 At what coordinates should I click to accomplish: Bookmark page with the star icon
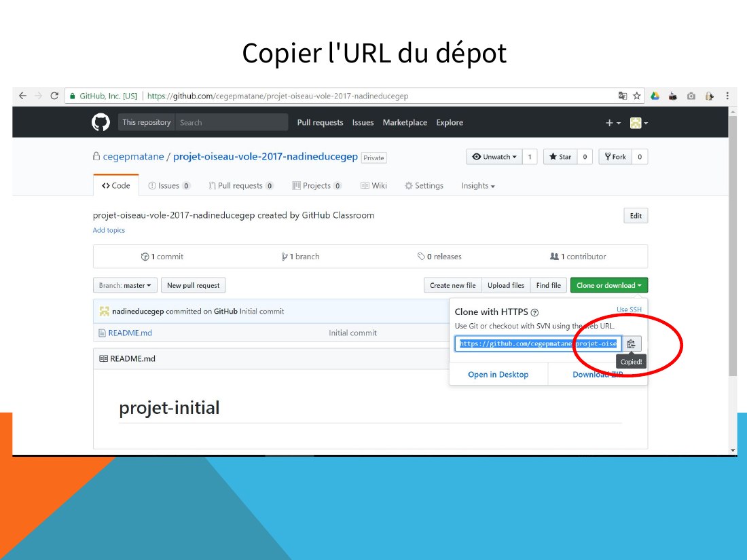(x=636, y=96)
